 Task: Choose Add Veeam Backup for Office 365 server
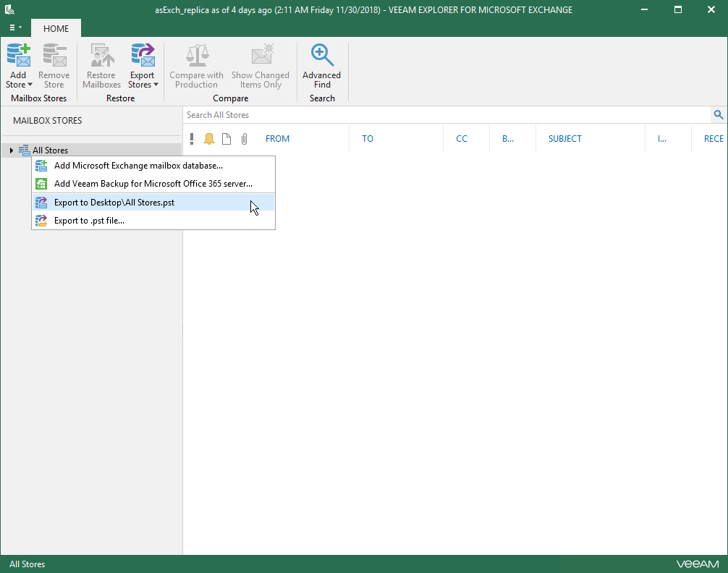153,184
